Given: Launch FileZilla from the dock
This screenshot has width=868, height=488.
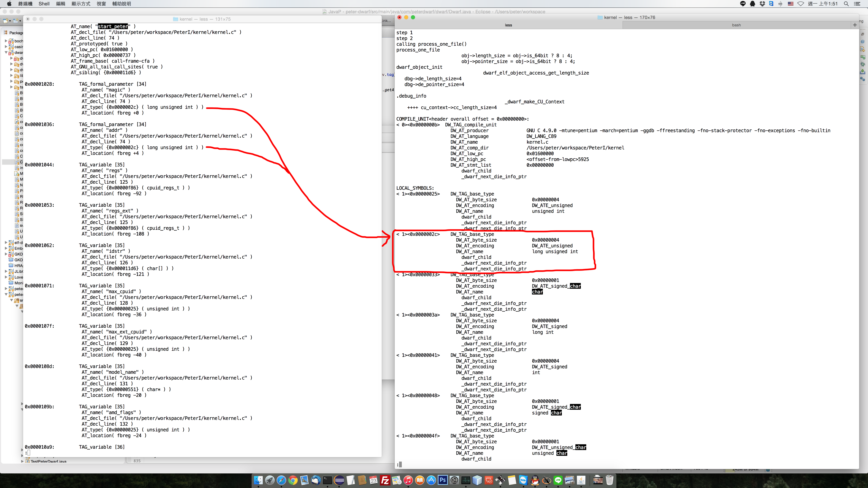Looking at the screenshot, I should pyautogui.click(x=385, y=480).
